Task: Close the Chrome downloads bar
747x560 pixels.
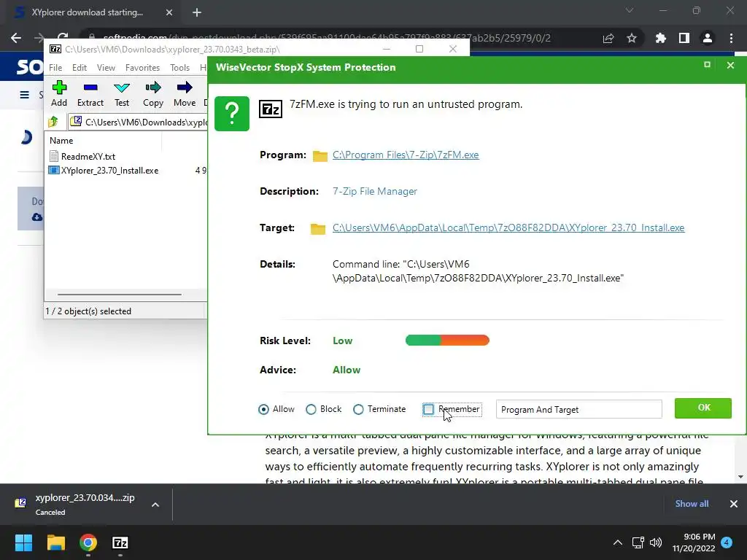Action: [x=734, y=504]
